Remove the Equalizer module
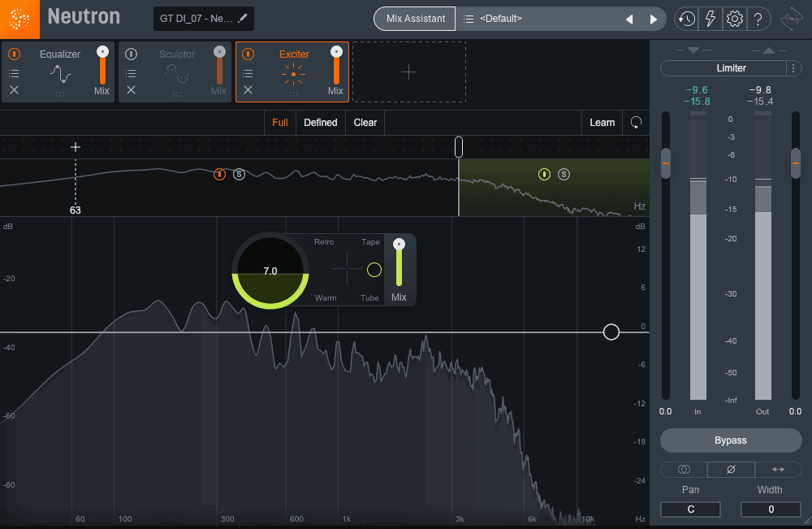Screen dimensions: 812x529 click(x=15, y=90)
